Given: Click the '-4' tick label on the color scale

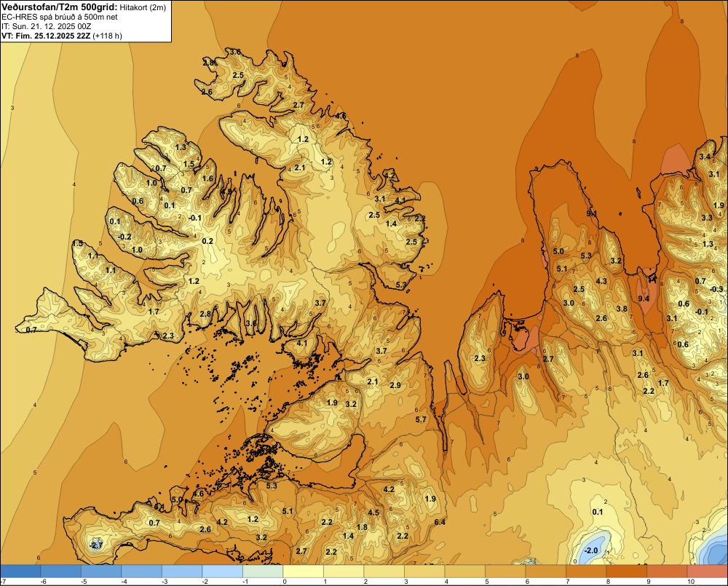Looking at the screenshot, I should pyautogui.click(x=124, y=582).
